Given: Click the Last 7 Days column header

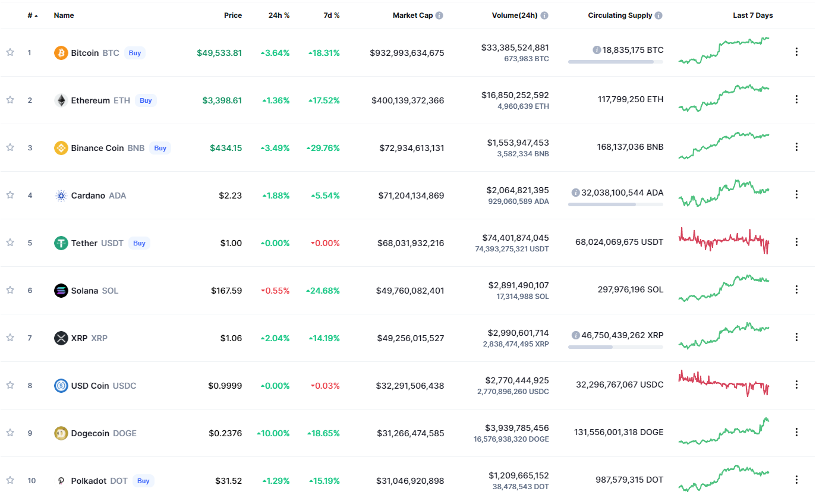Looking at the screenshot, I should click(753, 15).
